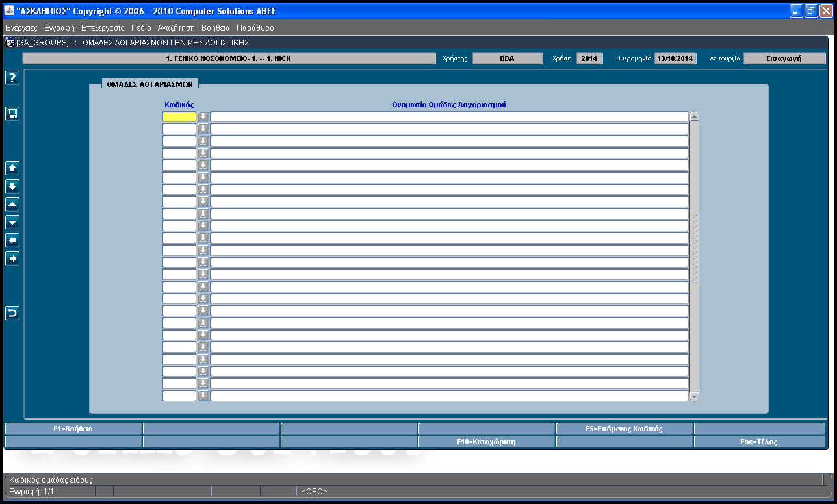837x504 pixels.
Task: Click the scrollbar down arrow of the groups list
Action: [x=694, y=396]
